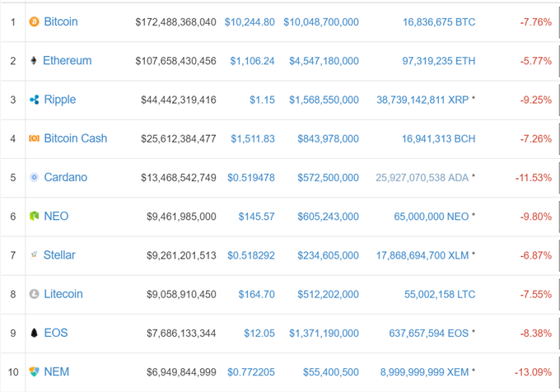Open the Bitcoin coin page link

point(61,21)
